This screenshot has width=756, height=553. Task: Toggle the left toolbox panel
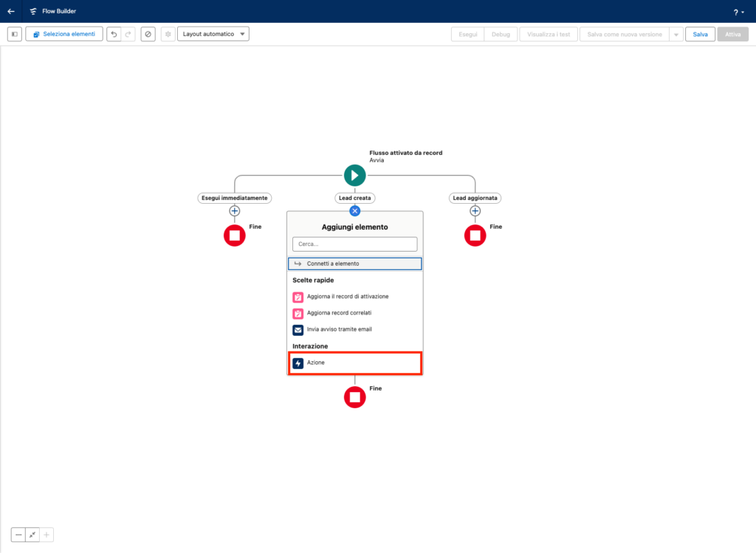[15, 34]
